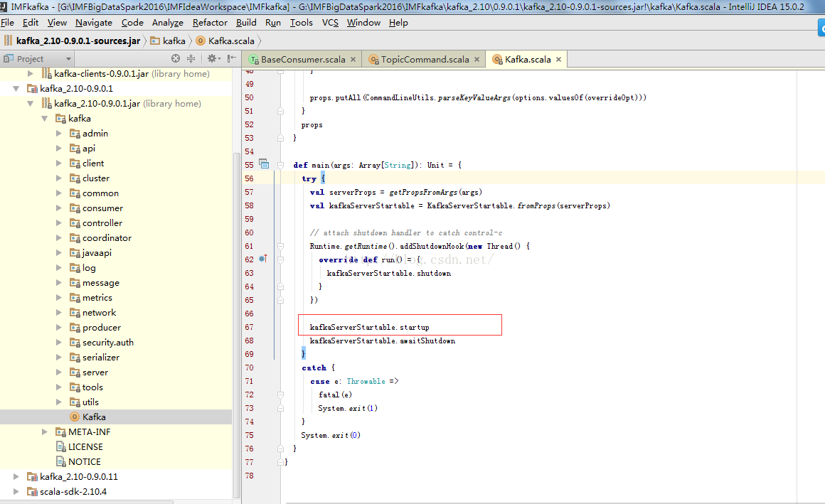Screen dimensions: 825x504
Task: Hide the Project panel with the pin icon
Action: pyautogui.click(x=231, y=58)
